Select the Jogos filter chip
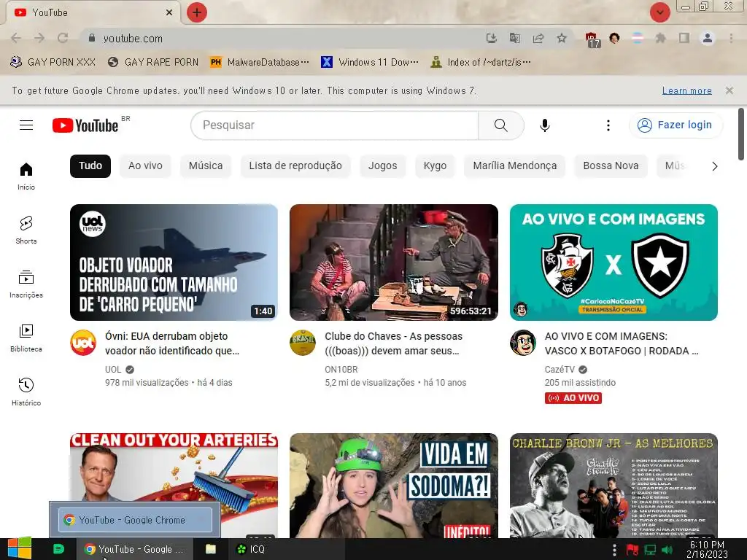The height and width of the screenshot is (560, 747). 382,166
